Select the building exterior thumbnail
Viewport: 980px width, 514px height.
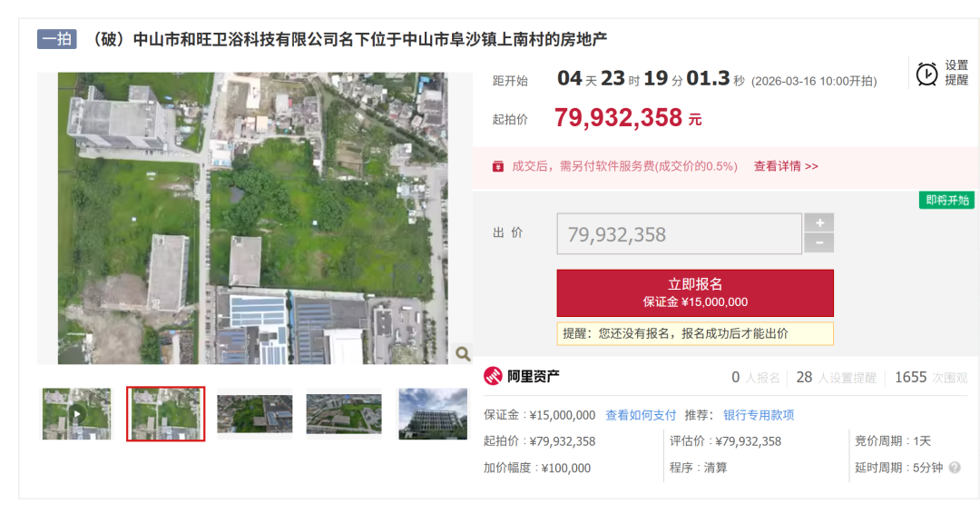pos(432,414)
